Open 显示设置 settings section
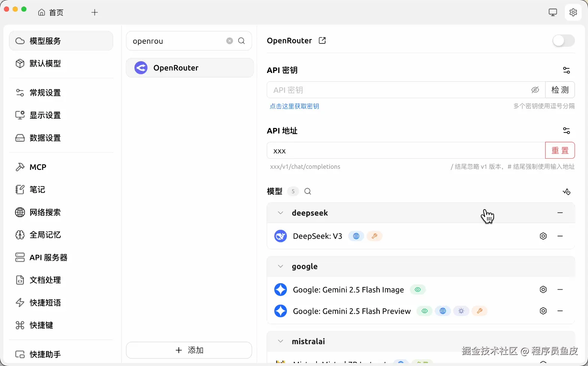 (61, 115)
